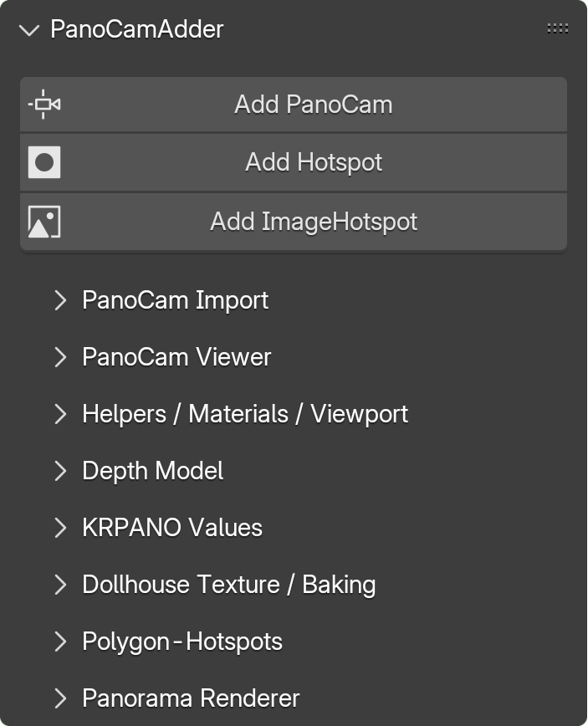Click the PanoCamAdder panel title
Viewport: 588px width, 726px height.
[137, 29]
